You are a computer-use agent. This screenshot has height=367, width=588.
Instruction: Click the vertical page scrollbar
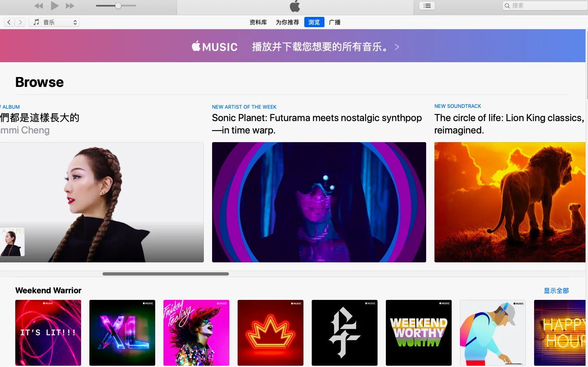(x=586, y=64)
